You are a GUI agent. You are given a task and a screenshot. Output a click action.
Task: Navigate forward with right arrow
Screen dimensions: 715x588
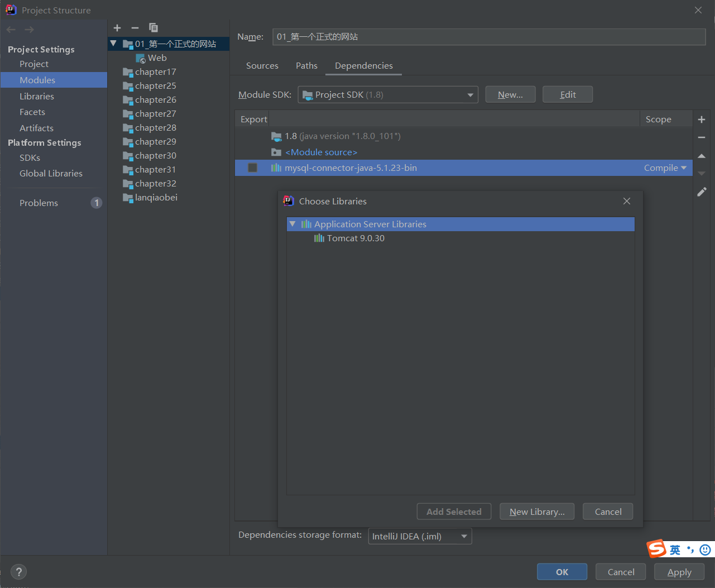tap(30, 29)
